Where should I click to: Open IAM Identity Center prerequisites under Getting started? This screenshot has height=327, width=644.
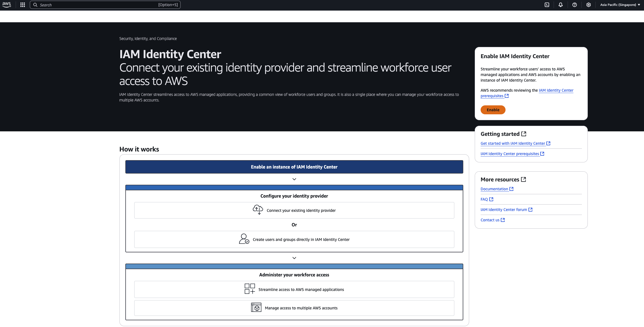coord(510,154)
